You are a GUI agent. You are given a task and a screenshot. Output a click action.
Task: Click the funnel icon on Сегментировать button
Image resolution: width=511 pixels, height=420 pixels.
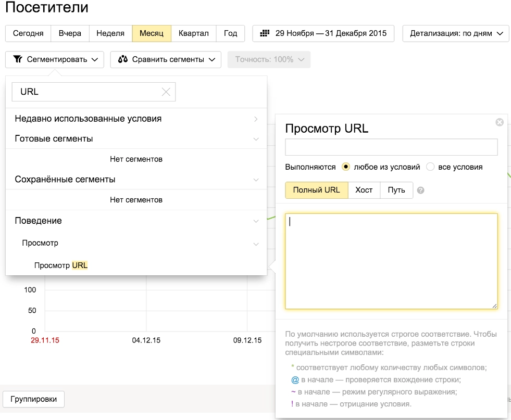[x=18, y=59]
